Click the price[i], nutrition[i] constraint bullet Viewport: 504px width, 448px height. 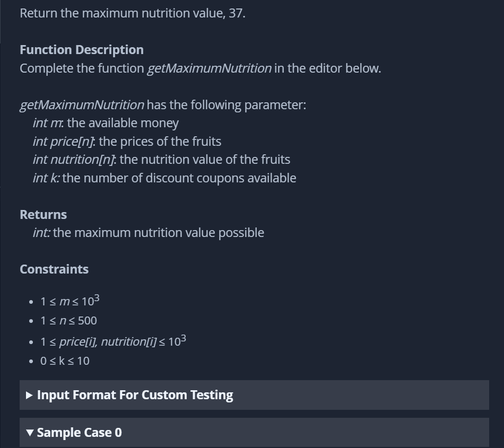[113, 341]
